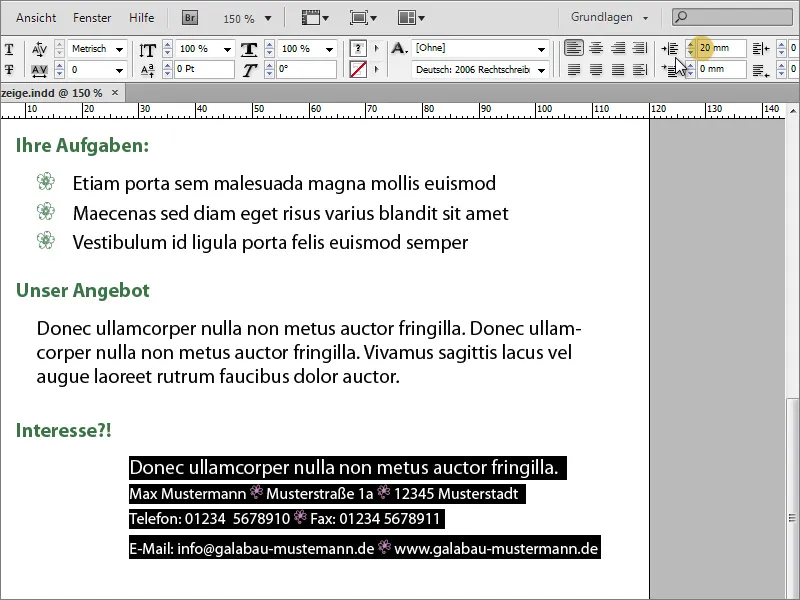The width and height of the screenshot is (800, 600).
Task: Open the screen mode dropdown icon
Action: 363,18
